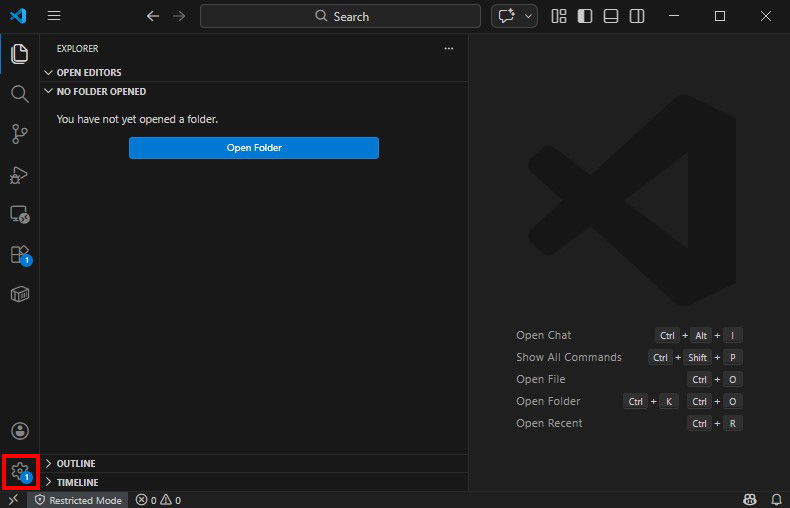
Task: Minimize the VS Code window
Action: pos(674,16)
